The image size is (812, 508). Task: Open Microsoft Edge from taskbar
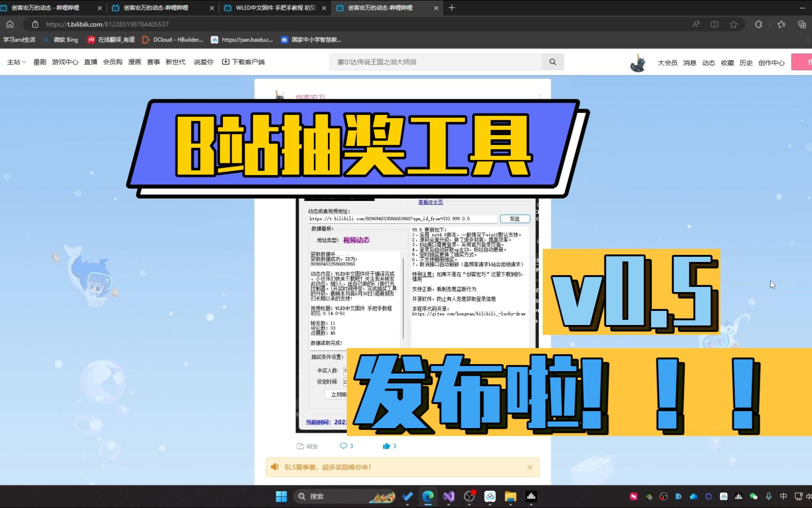[x=428, y=496]
